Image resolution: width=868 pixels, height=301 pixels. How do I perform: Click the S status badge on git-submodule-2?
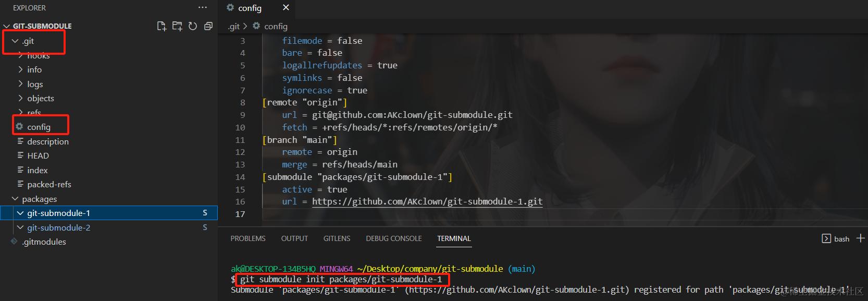205,227
